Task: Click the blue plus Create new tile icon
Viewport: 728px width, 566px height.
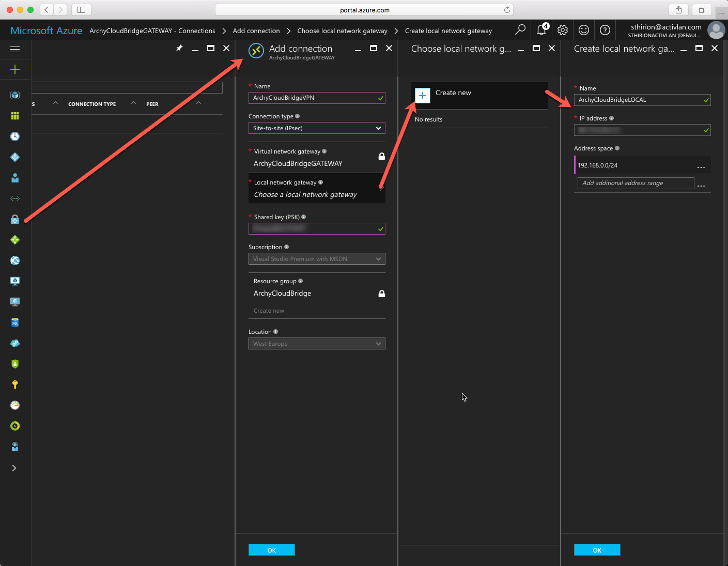Action: pyautogui.click(x=423, y=96)
